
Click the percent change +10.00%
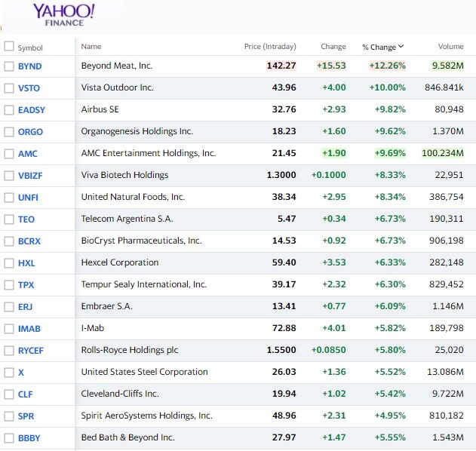387,87
